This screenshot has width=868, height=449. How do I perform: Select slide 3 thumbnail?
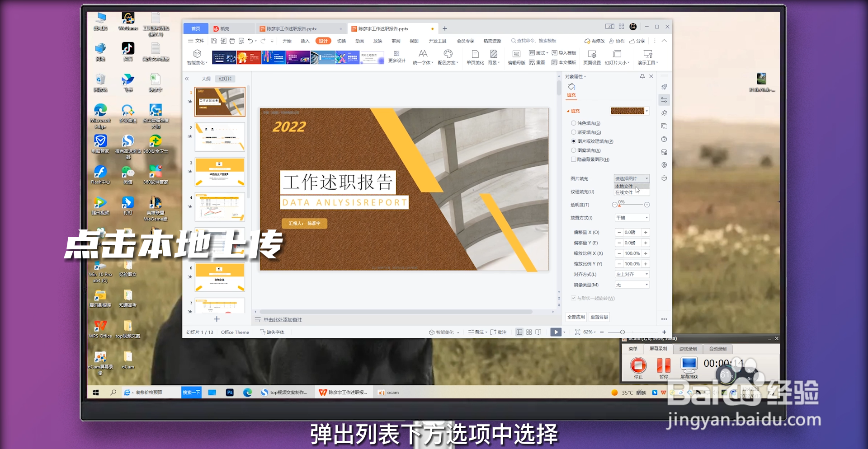pos(220,172)
